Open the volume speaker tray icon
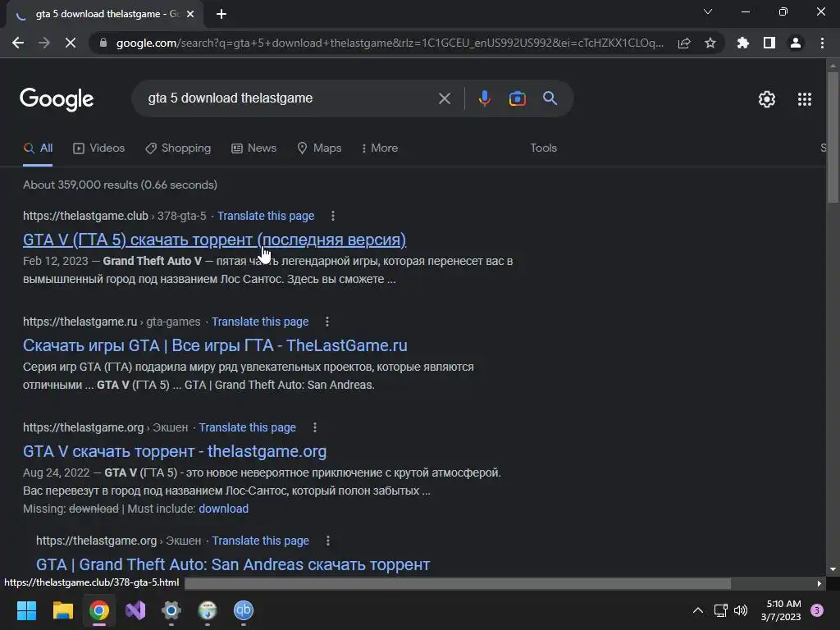Image resolution: width=840 pixels, height=630 pixels. 741,610
